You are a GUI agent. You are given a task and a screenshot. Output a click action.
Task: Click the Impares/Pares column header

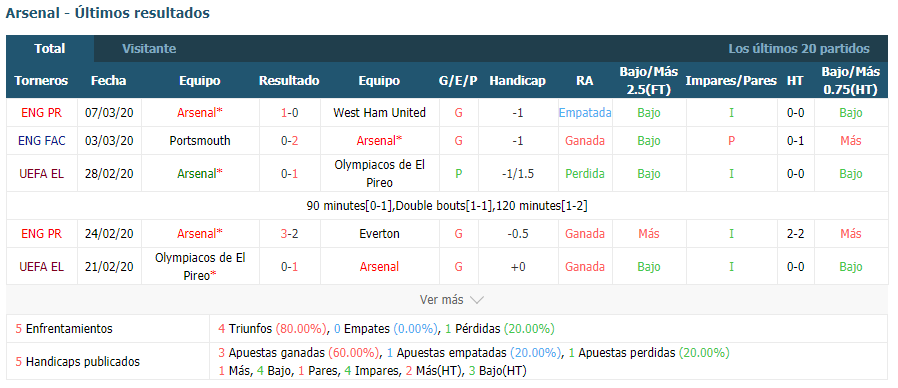(731, 81)
